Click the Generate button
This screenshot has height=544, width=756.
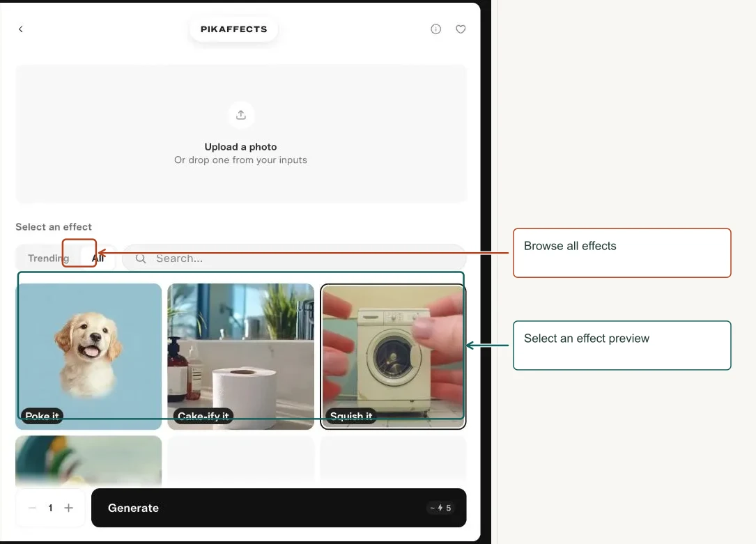point(279,508)
